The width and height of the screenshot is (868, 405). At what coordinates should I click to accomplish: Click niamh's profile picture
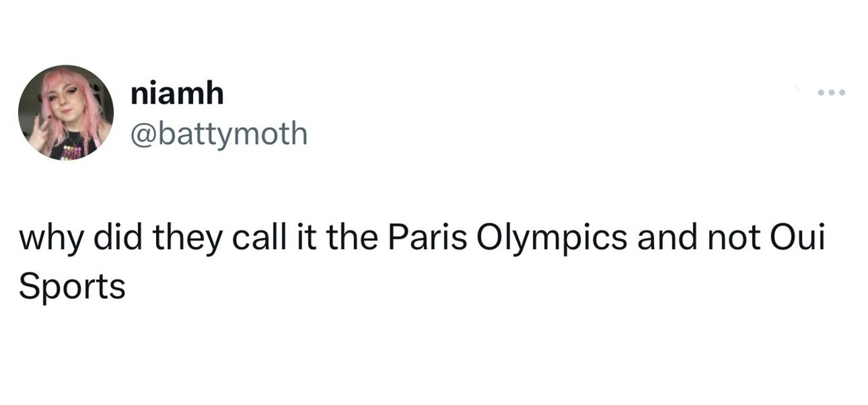[65, 112]
